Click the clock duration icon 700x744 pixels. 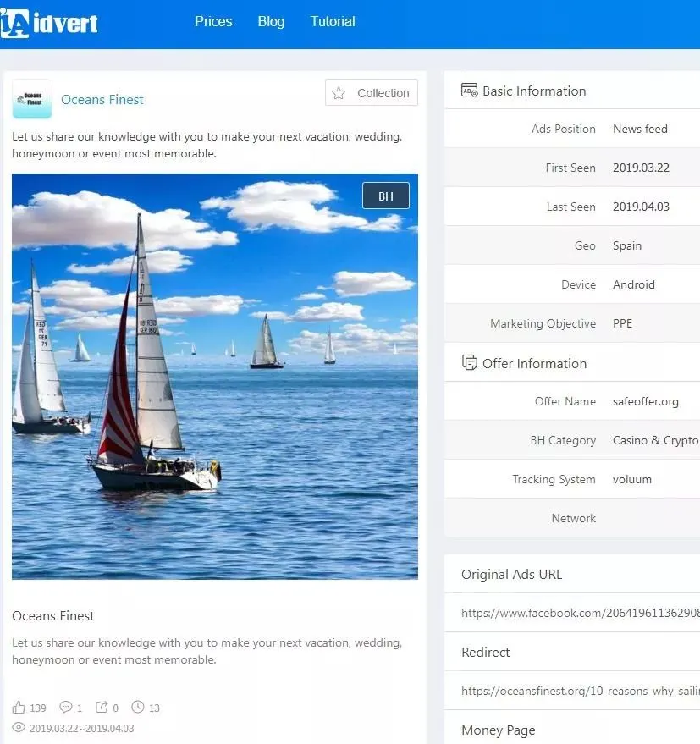(138, 707)
